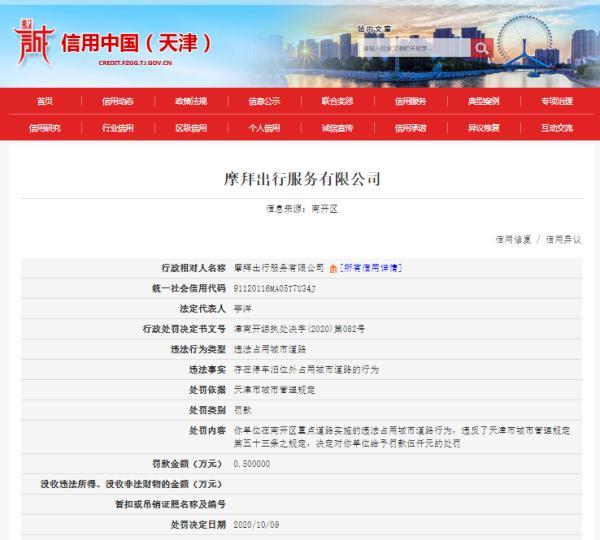Go to 个人信用 section
The height and width of the screenshot is (540, 600).
pos(264,128)
